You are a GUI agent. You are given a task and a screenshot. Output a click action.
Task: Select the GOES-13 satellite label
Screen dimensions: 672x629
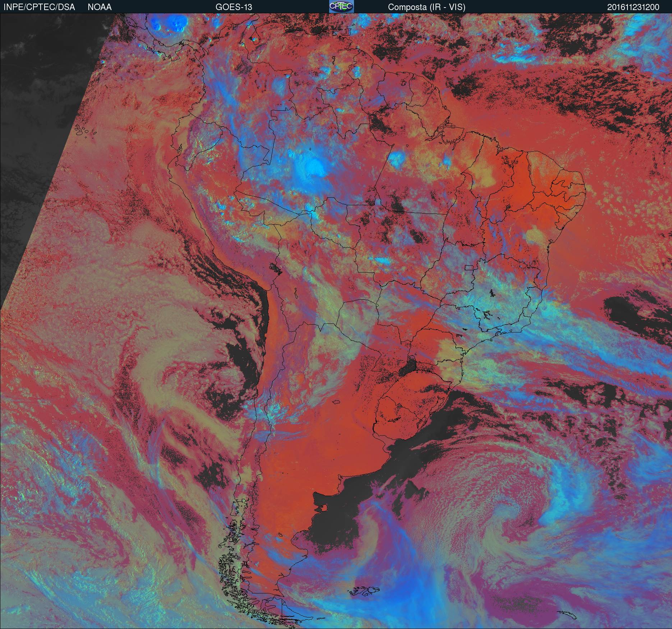[234, 7]
